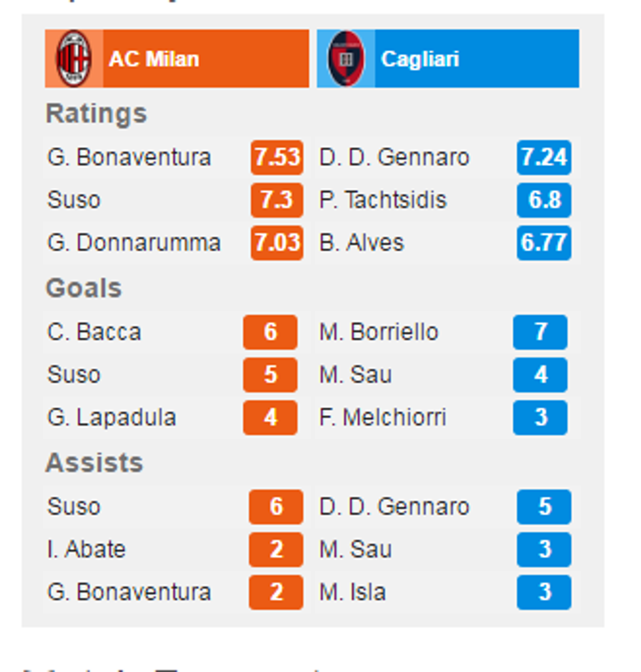Select G. Lapadula player link
This screenshot has width=641, height=672.
(x=111, y=417)
